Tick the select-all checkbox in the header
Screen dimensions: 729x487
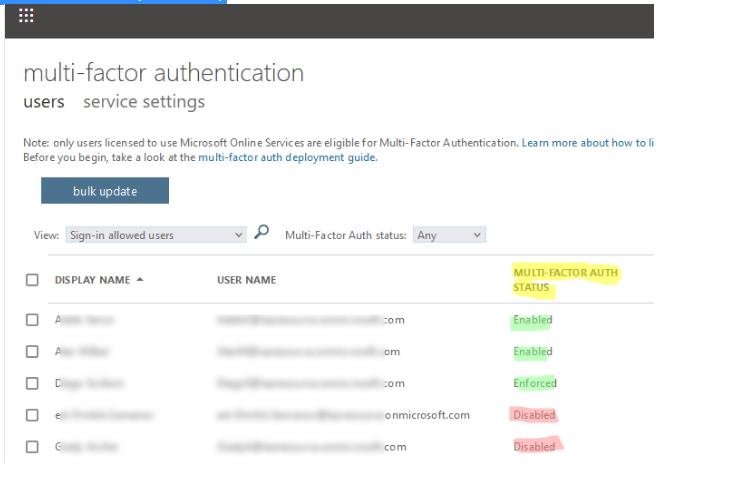tap(32, 280)
